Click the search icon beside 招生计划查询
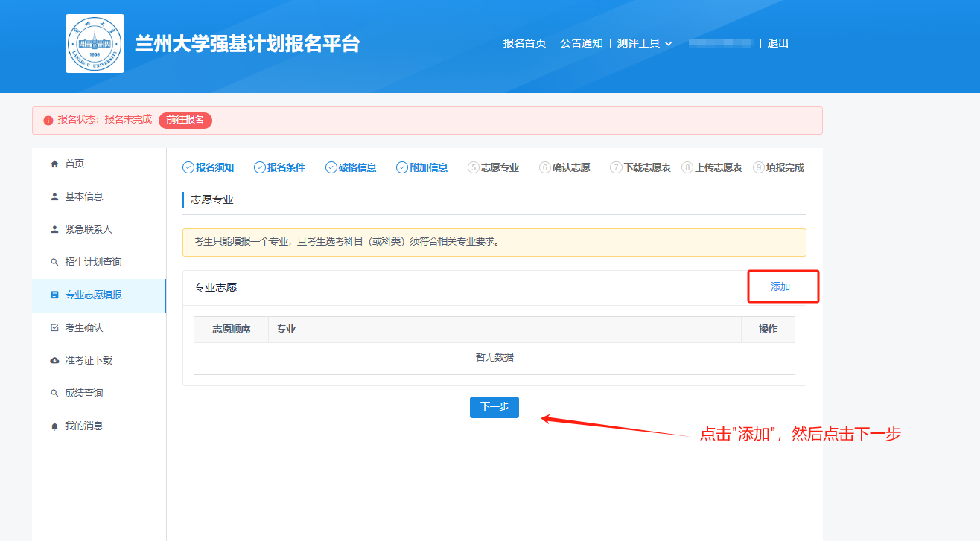This screenshot has height=541, width=980. coord(54,263)
